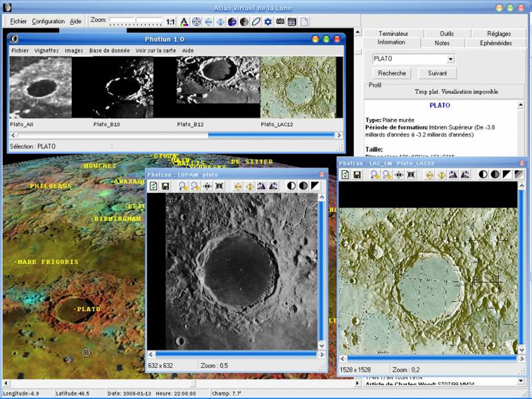Screen dimensions: 532x399
Task: Click the Suivant button
Action: 437,73
